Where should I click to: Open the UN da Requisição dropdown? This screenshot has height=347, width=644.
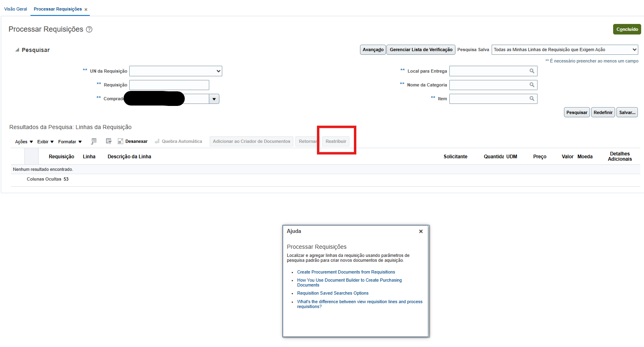(218, 71)
